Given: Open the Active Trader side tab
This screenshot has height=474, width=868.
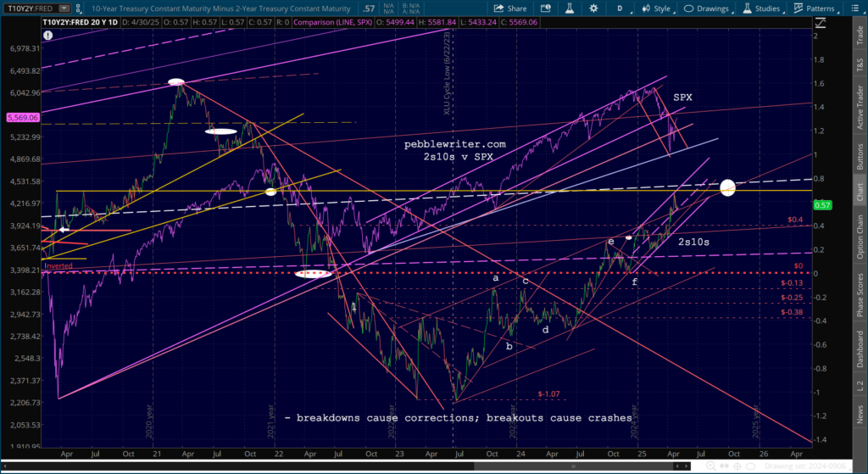Looking at the screenshot, I should click(x=860, y=108).
